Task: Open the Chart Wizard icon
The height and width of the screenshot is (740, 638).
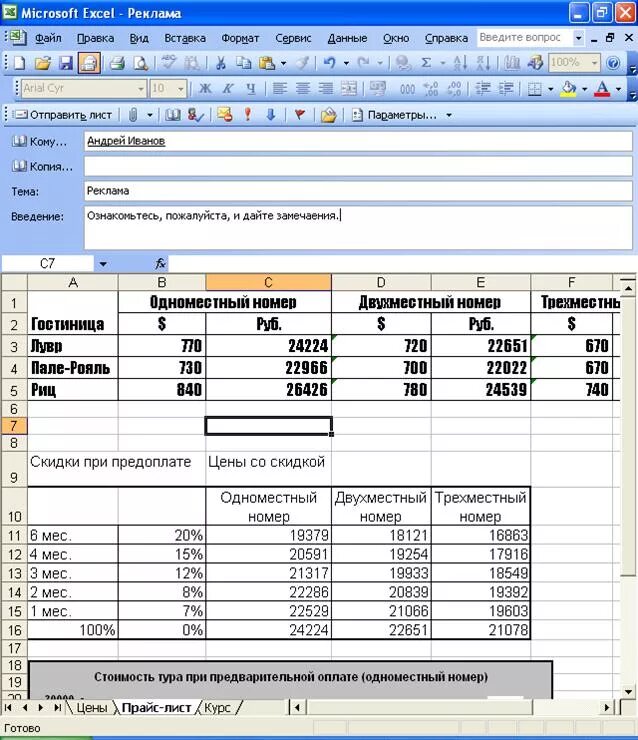Action: (512, 63)
